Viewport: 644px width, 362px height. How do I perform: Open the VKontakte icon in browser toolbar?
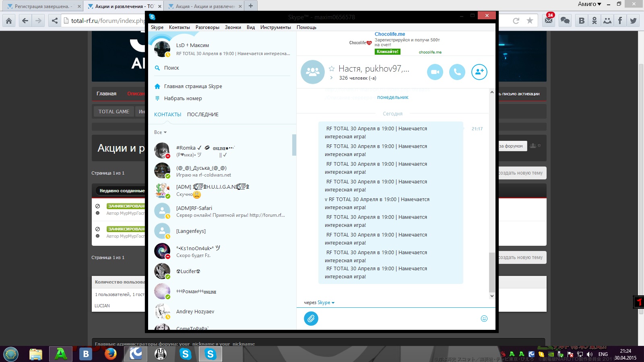[582, 21]
